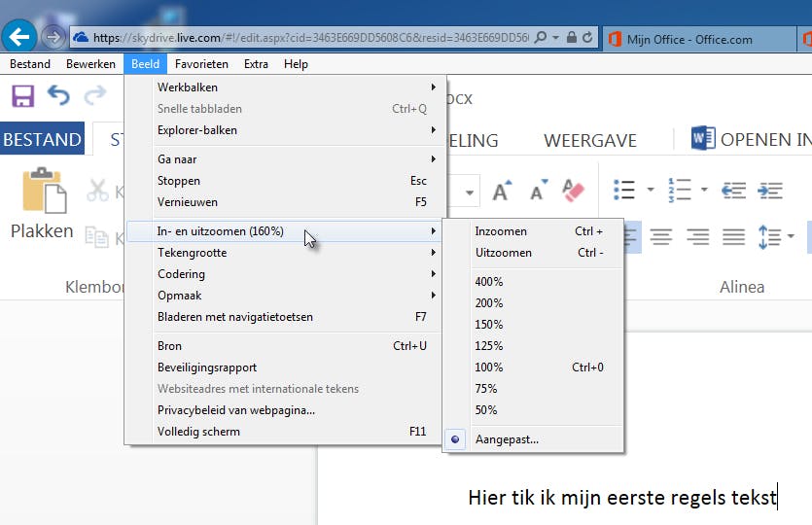
Task: Expand the Opmaak submenu
Action: (x=283, y=296)
